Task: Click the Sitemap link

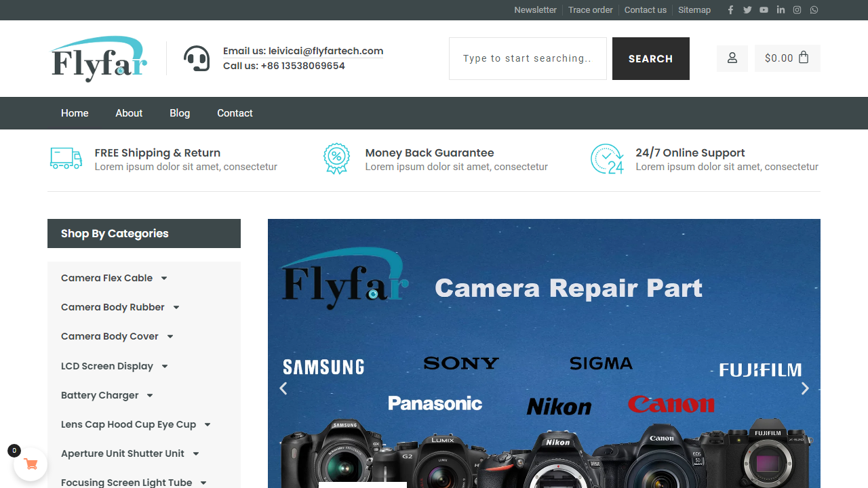Action: pos(694,10)
